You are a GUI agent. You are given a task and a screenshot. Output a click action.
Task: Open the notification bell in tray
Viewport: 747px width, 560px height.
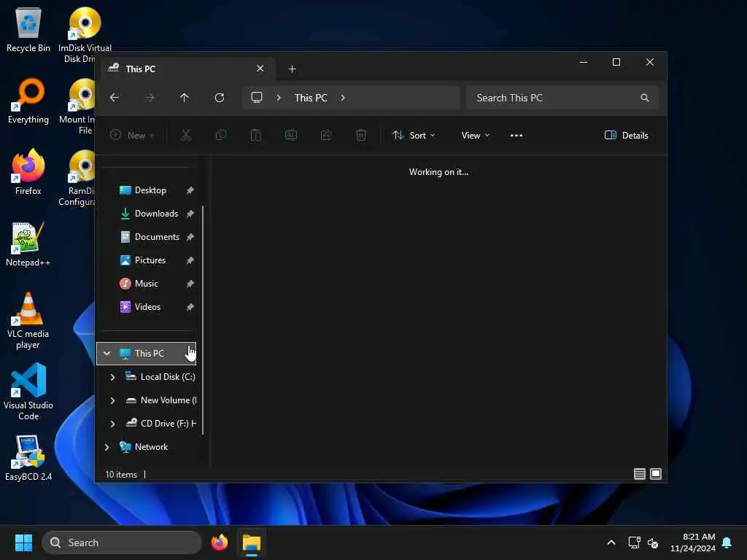727,542
